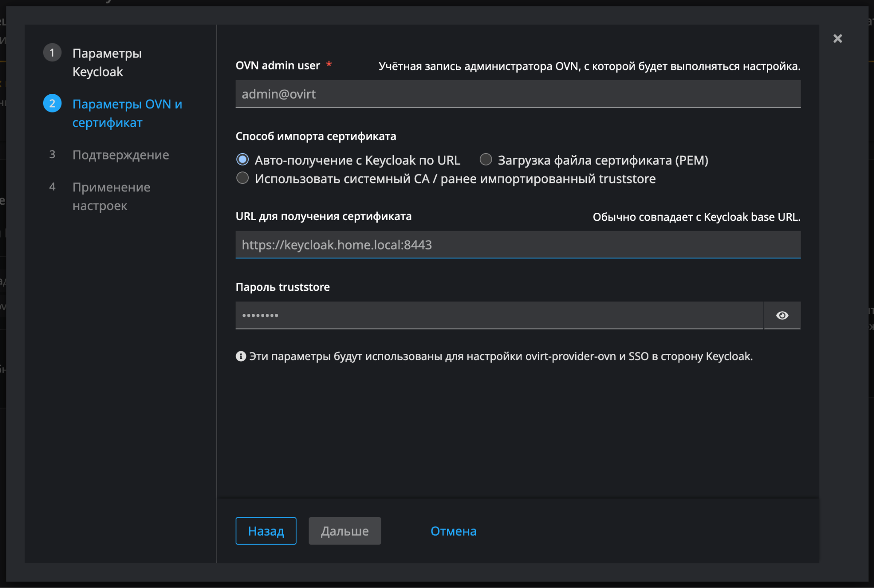Jump to the Подтверждение step
The width and height of the screenshot is (874, 588).
coord(120,155)
